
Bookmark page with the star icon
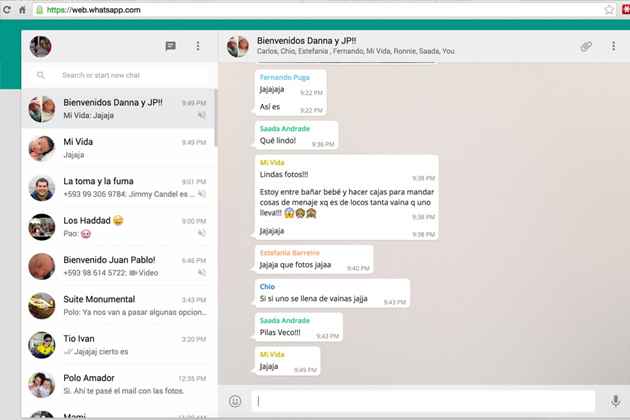608,9
